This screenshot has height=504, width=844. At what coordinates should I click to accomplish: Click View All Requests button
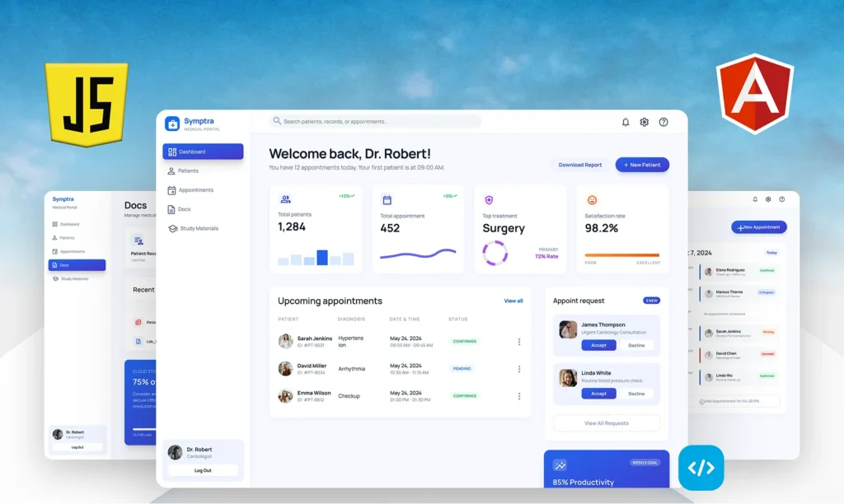[x=607, y=423]
